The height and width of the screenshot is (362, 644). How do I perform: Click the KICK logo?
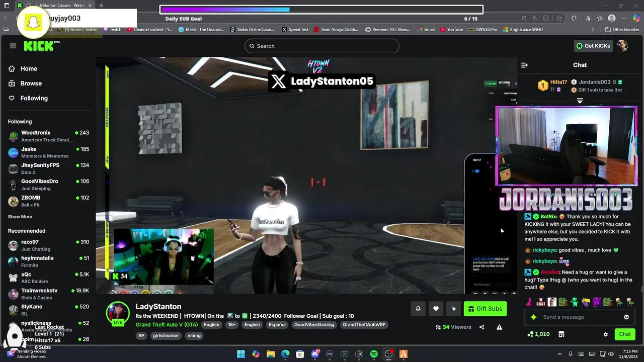[41, 46]
